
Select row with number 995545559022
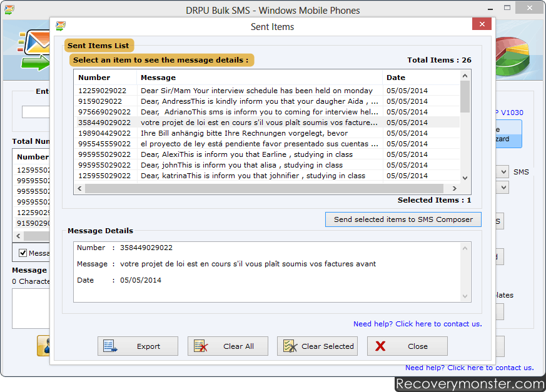tap(266, 144)
